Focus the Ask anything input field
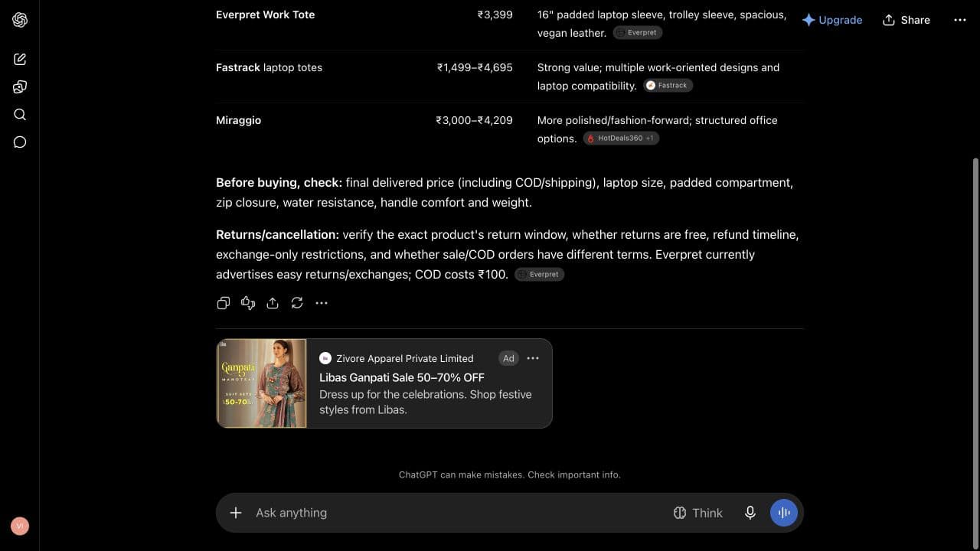Screen dimensions: 980x551 [459, 513]
